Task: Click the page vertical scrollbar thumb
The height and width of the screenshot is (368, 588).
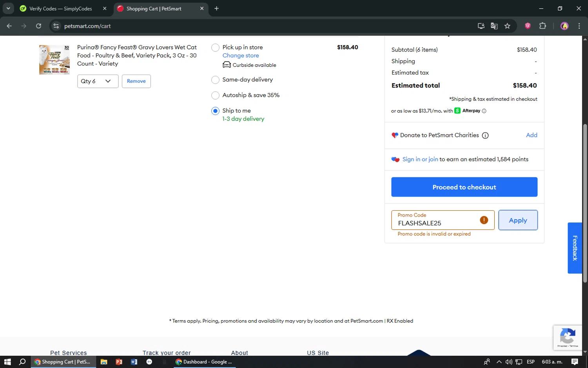Action: (x=585, y=203)
